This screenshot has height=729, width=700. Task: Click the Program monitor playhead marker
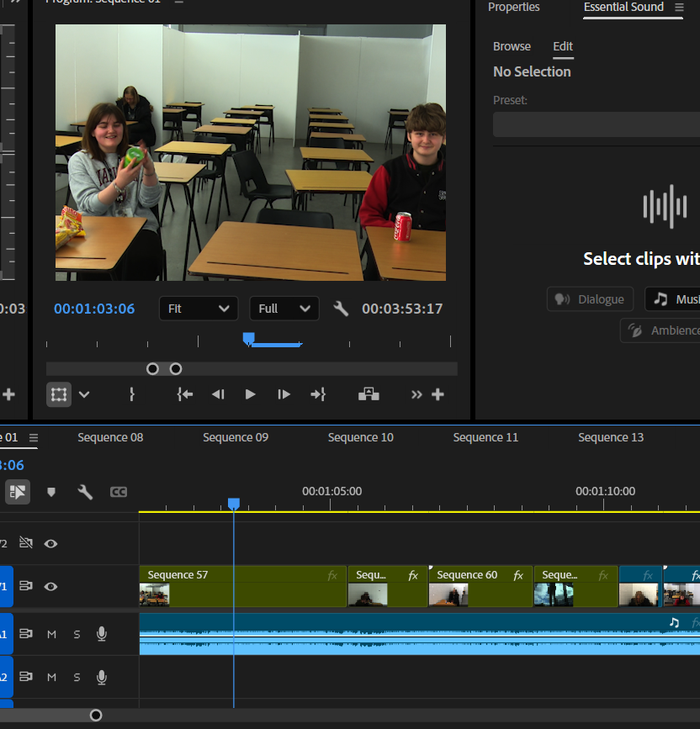click(x=249, y=339)
